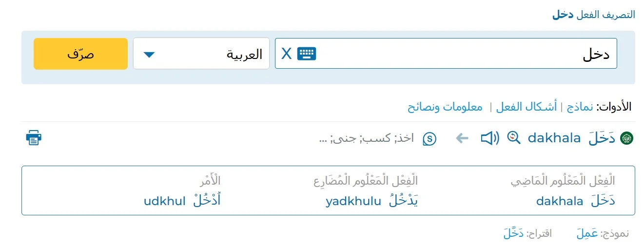
Task: Click the dropdown arrow in language selector
Action: click(149, 54)
